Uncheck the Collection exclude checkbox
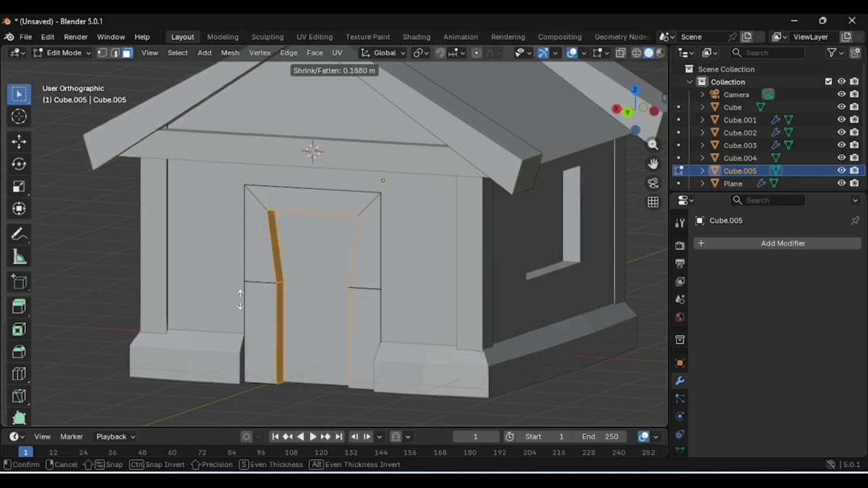This screenshot has height=488, width=868. (829, 81)
